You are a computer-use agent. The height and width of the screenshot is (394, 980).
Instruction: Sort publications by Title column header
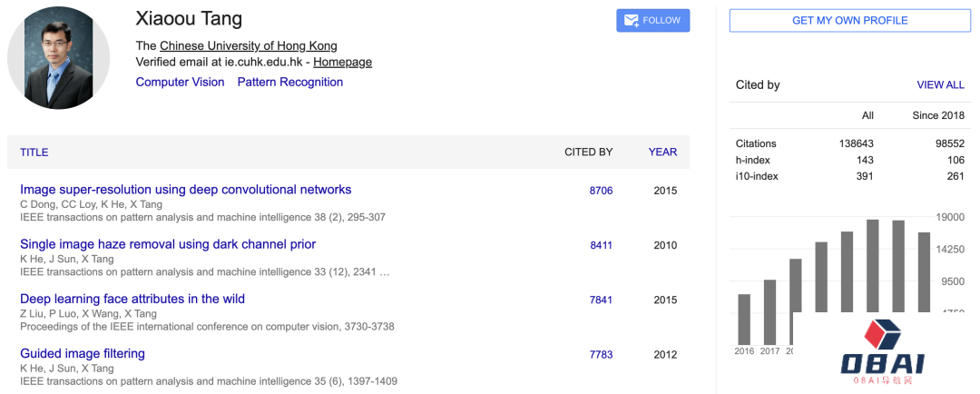coord(34,153)
